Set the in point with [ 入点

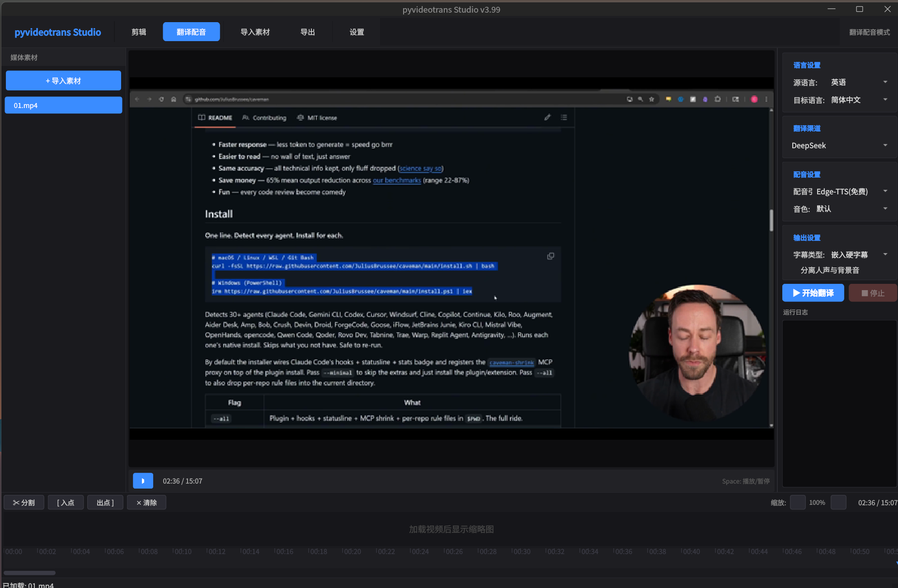(66, 503)
